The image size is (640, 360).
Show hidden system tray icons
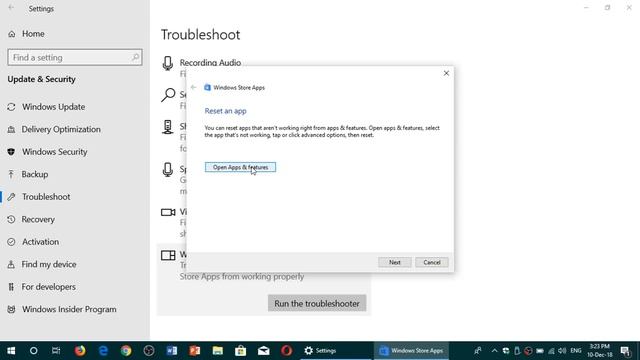pos(494,351)
